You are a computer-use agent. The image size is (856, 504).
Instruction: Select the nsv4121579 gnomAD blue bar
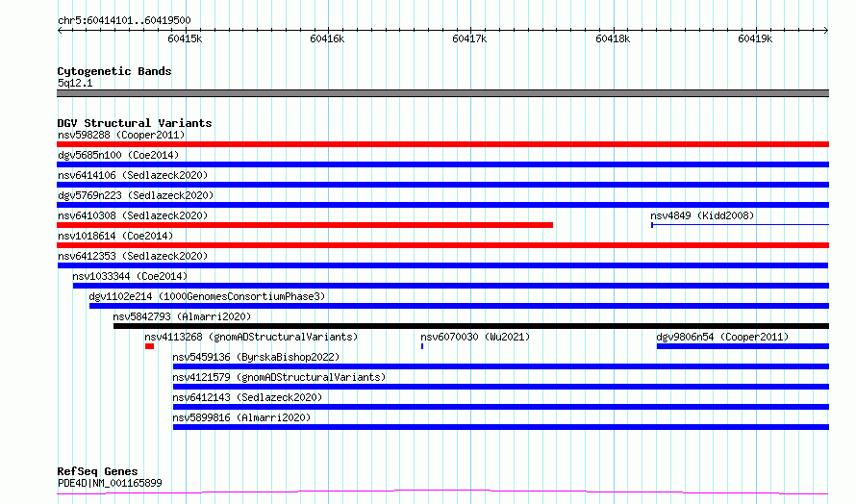click(501, 387)
